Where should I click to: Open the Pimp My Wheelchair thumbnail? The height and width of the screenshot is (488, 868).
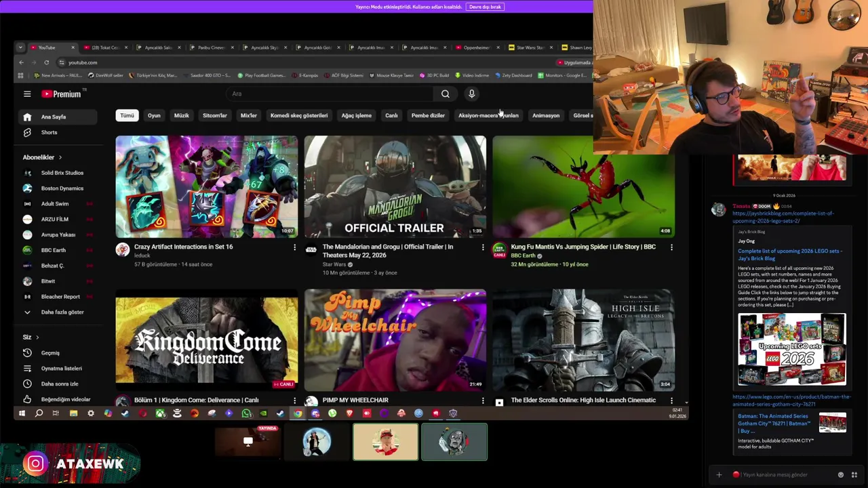[x=395, y=340]
